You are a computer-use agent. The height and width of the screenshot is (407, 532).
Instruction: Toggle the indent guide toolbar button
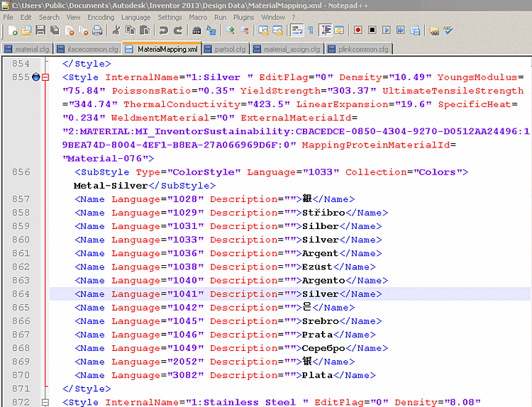point(326,30)
